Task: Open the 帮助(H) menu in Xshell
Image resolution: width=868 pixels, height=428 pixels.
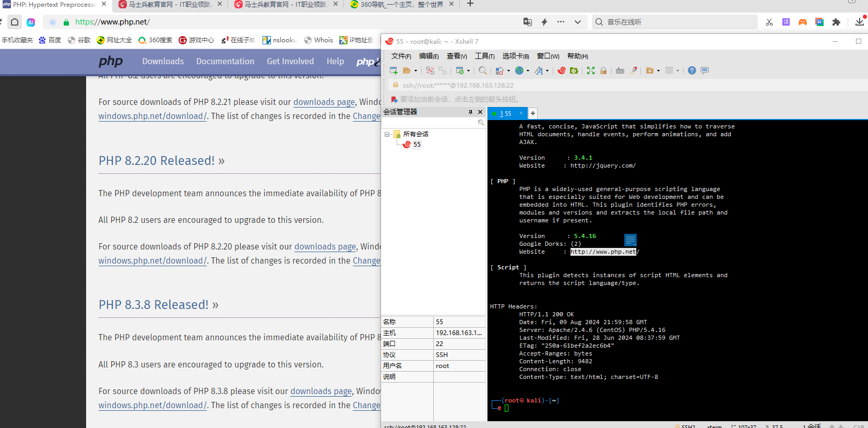Action: pos(578,56)
